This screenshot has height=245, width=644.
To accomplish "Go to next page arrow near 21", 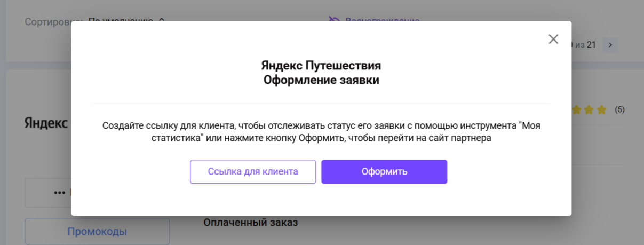I will click(x=610, y=45).
